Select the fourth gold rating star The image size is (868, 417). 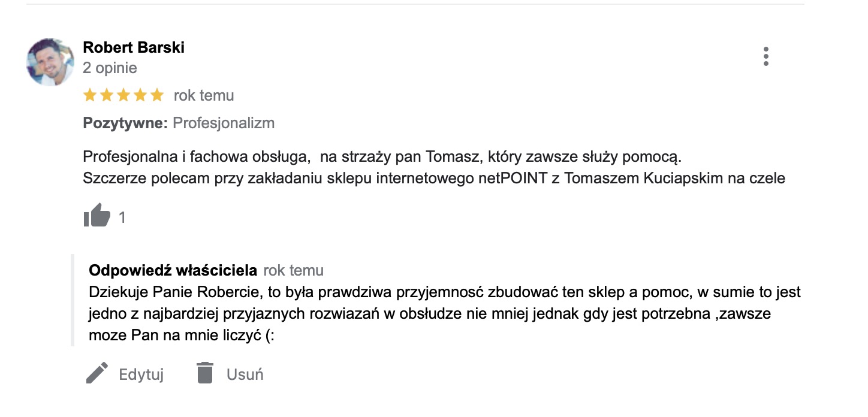click(x=140, y=95)
